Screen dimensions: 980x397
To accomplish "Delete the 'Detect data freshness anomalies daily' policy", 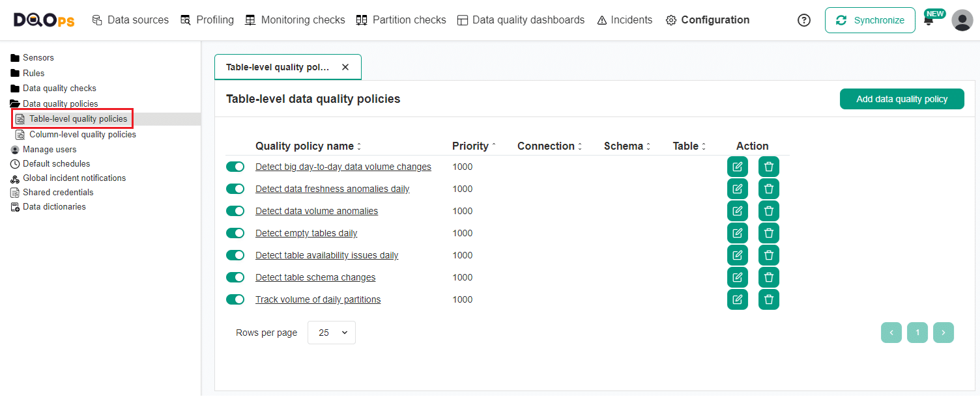I will pos(769,189).
